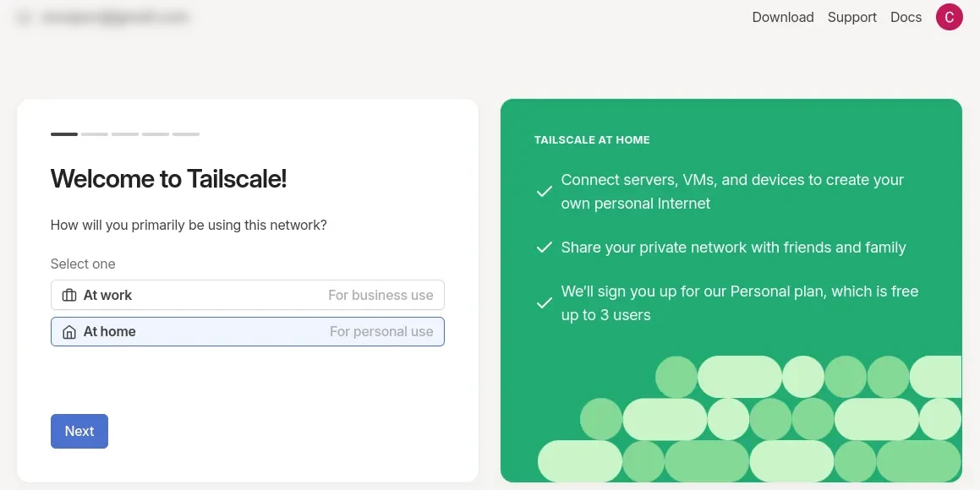The image size is (980, 490).
Task: Click the first dark progress step segment
Action: (x=64, y=134)
